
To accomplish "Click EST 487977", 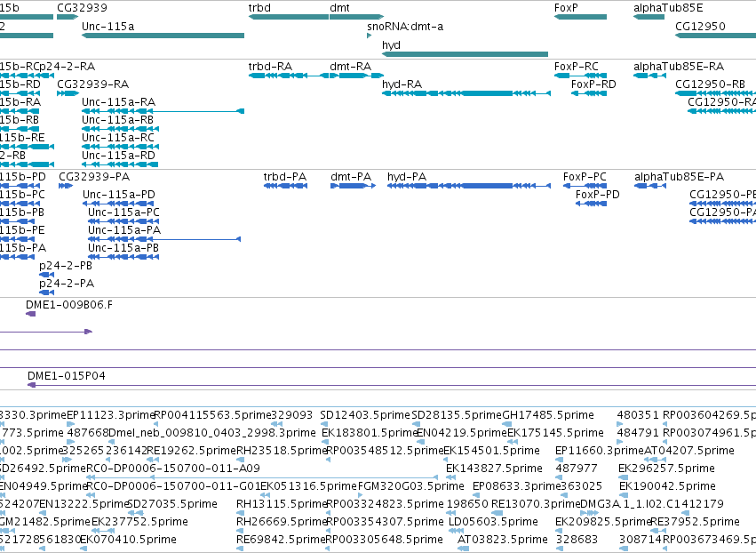I will (577, 469).
